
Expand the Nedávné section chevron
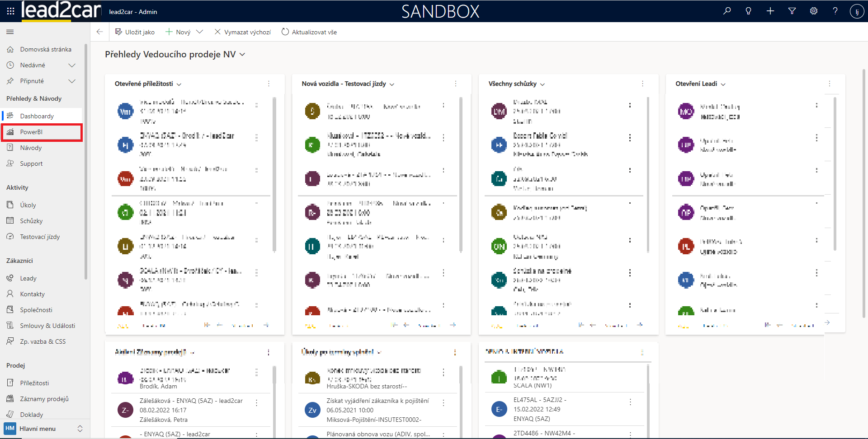pos(71,65)
